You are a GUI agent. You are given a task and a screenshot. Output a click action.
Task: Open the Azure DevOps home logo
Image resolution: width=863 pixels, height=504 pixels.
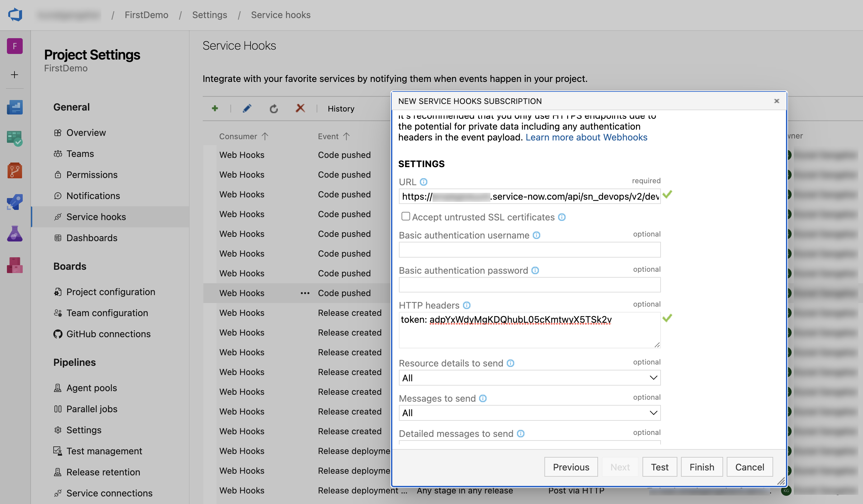pyautogui.click(x=15, y=15)
